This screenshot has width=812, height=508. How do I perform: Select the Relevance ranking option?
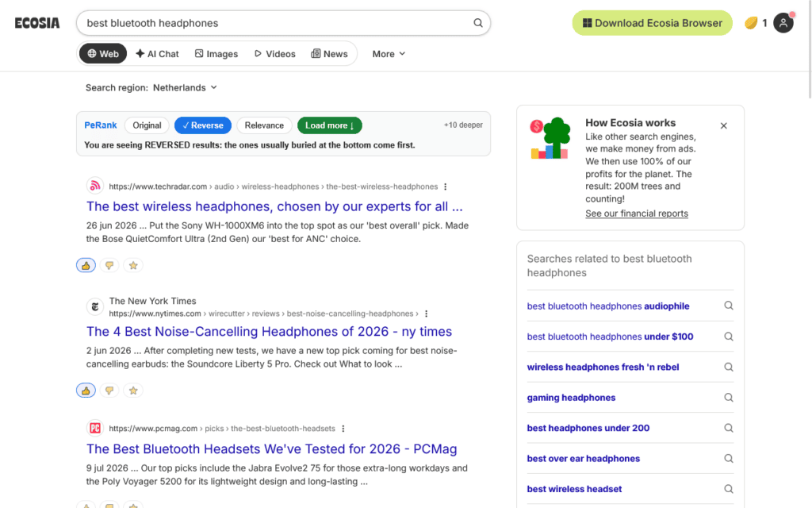[x=264, y=125]
